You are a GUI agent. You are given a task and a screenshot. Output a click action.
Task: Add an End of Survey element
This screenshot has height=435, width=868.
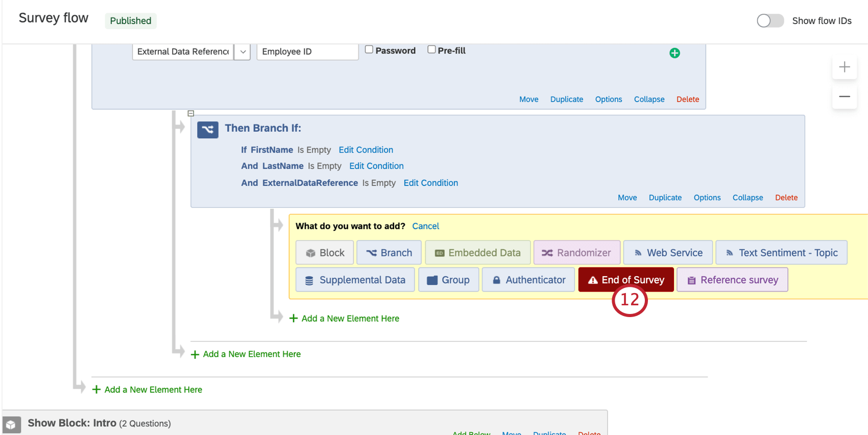[626, 280]
